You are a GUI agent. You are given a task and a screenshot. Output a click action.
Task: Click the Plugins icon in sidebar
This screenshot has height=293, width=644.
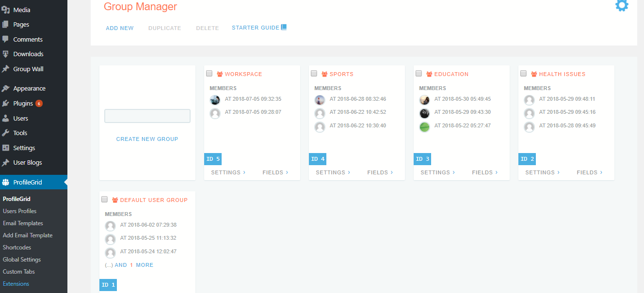tap(6, 103)
